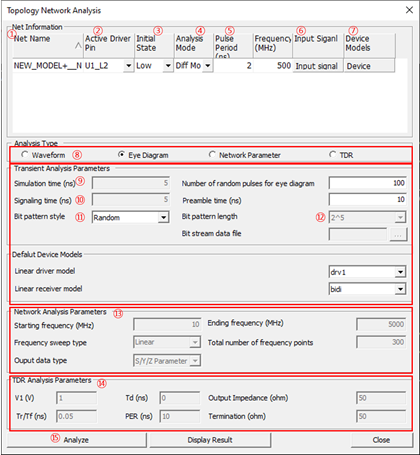The width and height of the screenshot is (420, 455).
Task: Click the Input signal cell button
Action: [x=318, y=66]
